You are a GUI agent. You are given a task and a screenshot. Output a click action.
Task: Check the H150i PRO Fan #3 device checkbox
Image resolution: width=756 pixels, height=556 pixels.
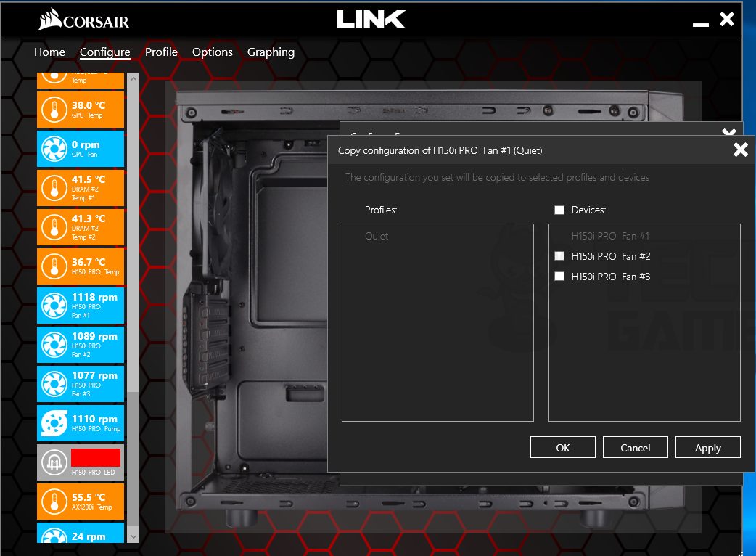pos(559,277)
